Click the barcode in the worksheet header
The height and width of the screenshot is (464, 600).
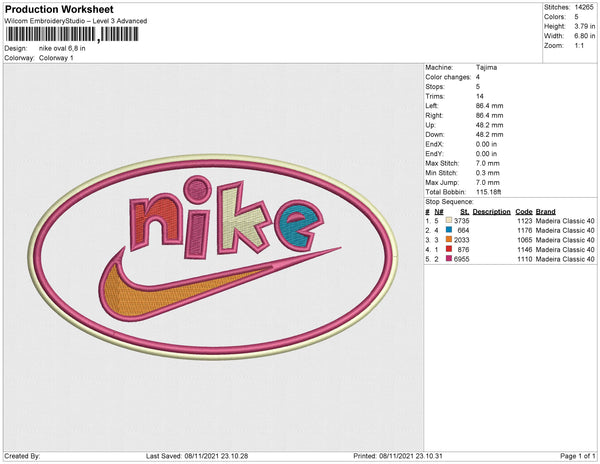tap(72, 34)
